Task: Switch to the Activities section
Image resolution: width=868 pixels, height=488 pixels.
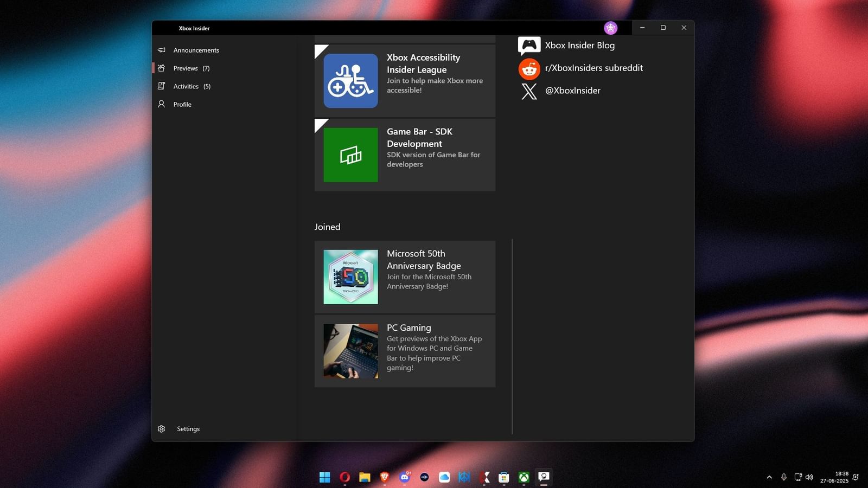Action: click(186, 86)
